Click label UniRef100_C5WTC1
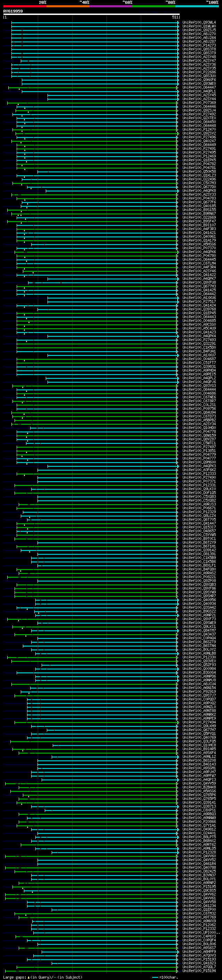 [199, 443]
